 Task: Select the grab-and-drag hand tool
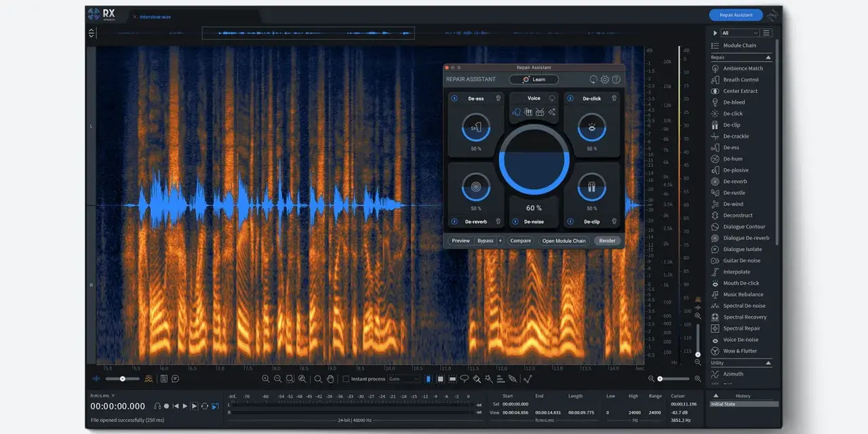(330, 379)
